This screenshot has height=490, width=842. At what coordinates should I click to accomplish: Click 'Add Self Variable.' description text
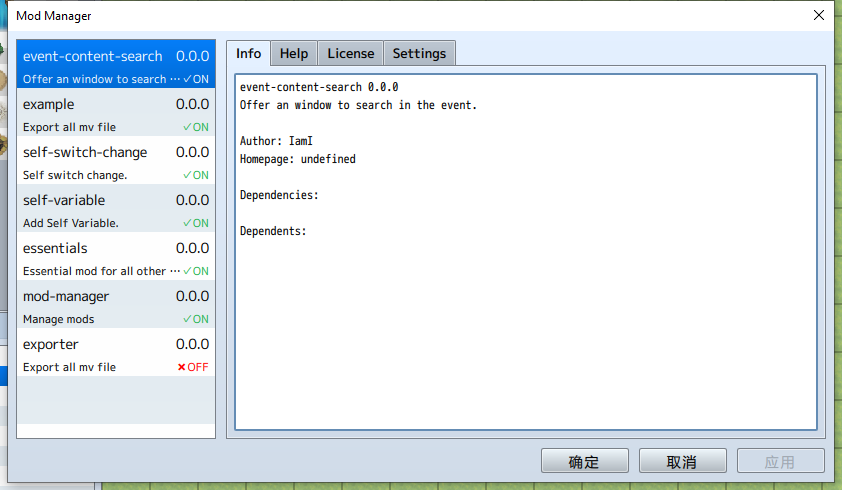(71, 223)
